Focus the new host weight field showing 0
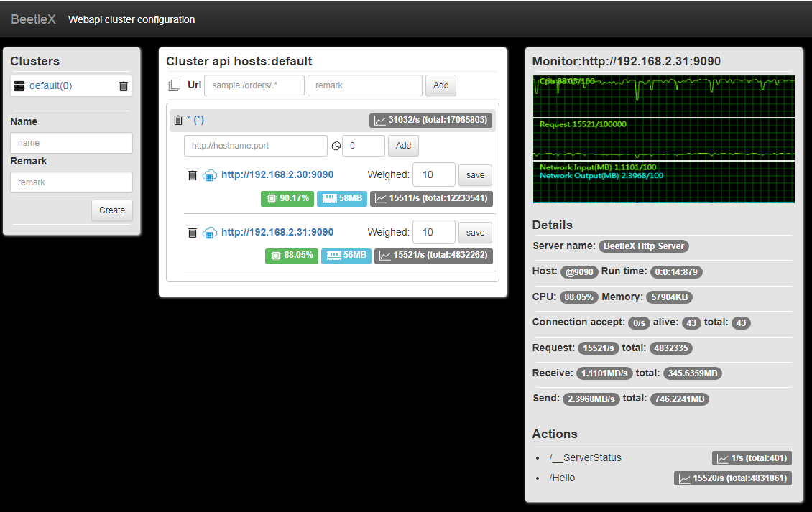Screen dimensions: 812x512 (364, 146)
